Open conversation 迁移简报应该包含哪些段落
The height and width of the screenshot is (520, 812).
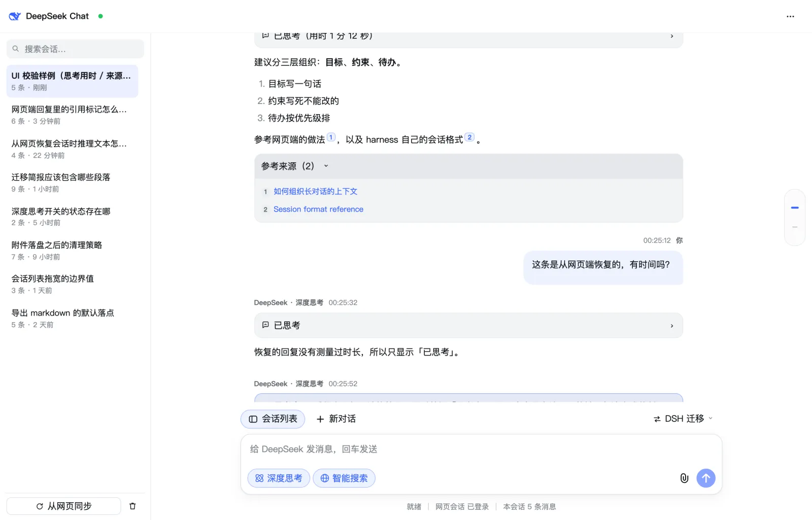tap(72, 183)
